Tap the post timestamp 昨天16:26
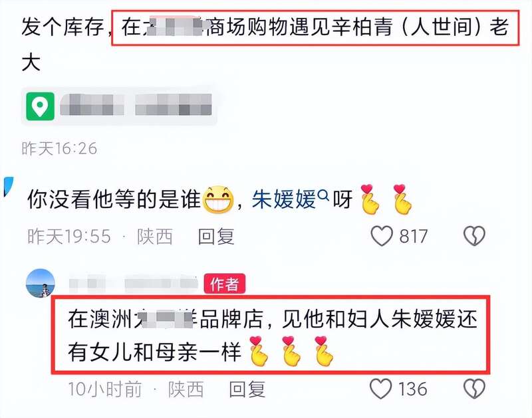Viewport: 532px width, 418px height. [59, 148]
